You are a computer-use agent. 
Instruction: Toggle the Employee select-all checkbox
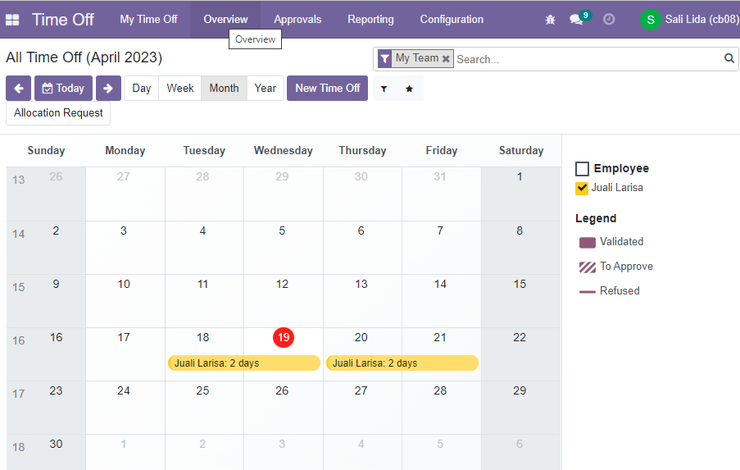tap(582, 168)
